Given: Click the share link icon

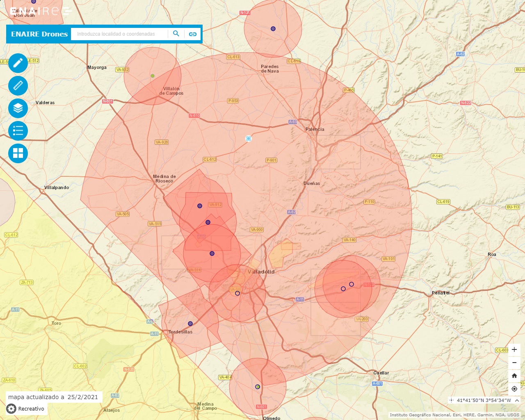Looking at the screenshot, I should (x=192, y=34).
